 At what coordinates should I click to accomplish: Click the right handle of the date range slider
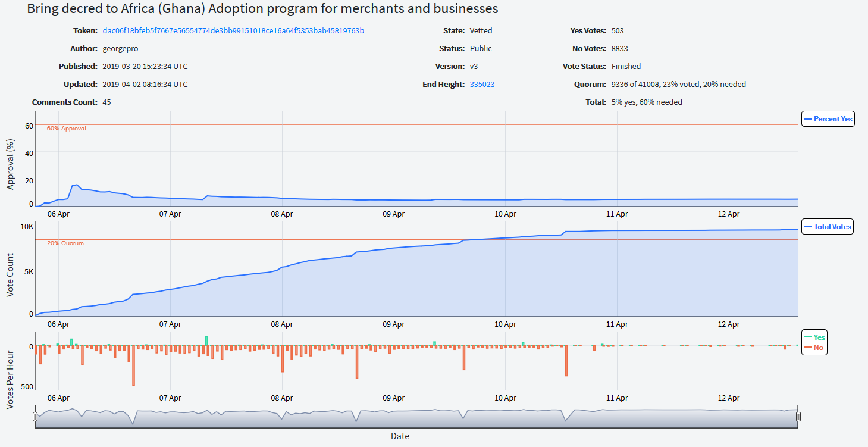pos(798,417)
